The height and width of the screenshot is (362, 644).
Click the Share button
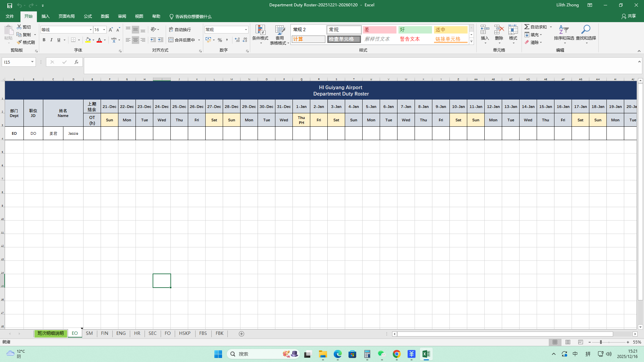[x=629, y=16]
